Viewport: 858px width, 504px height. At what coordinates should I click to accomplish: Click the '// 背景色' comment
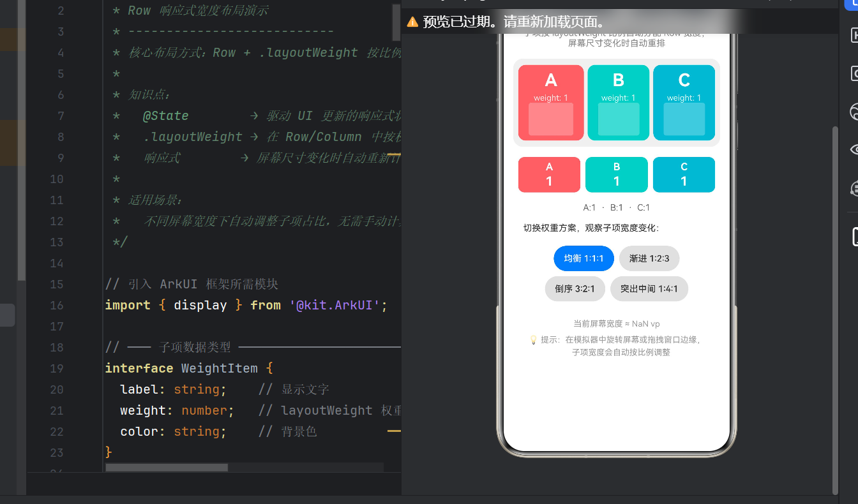(x=287, y=431)
